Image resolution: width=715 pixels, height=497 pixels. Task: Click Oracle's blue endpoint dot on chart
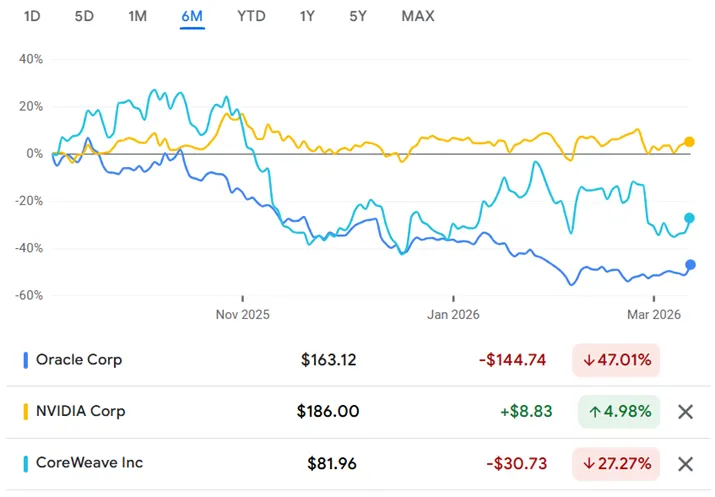click(x=690, y=265)
